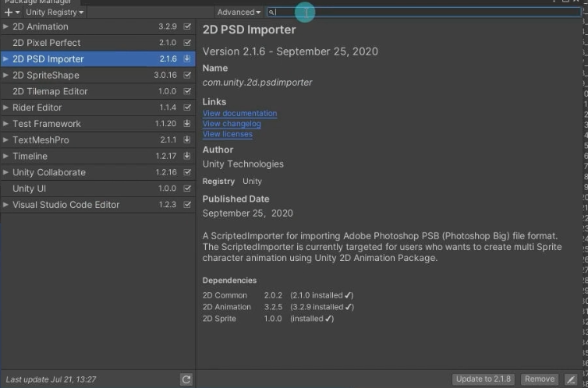
Task: Click Last update Jul 21 status text
Action: point(51,379)
